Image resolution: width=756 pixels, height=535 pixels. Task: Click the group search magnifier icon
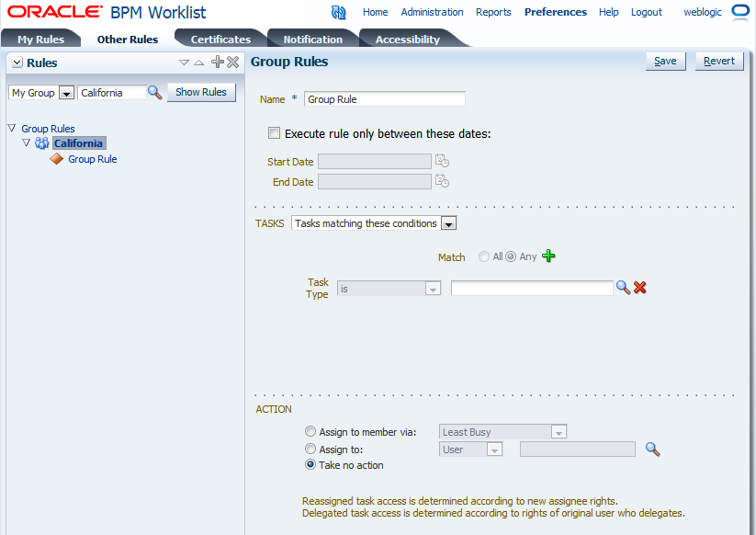click(154, 92)
